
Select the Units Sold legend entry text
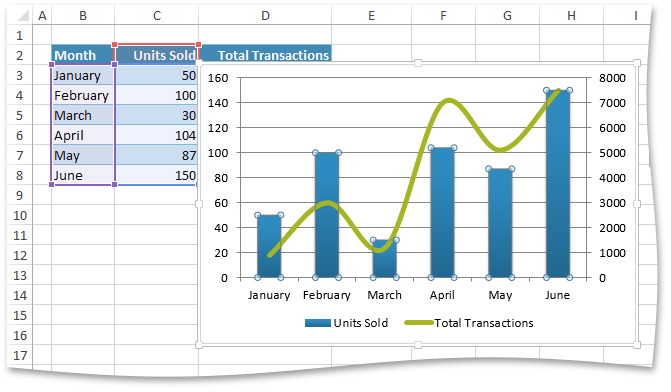click(x=361, y=323)
